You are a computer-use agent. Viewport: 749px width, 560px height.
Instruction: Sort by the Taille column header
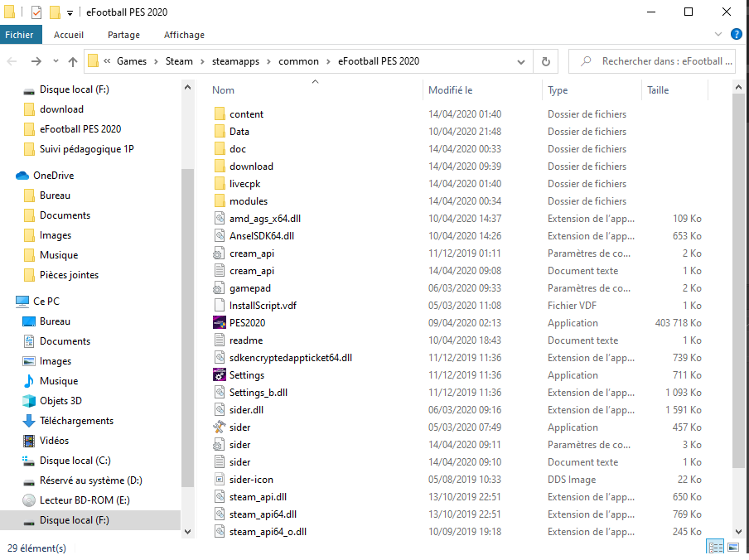[x=674, y=89]
